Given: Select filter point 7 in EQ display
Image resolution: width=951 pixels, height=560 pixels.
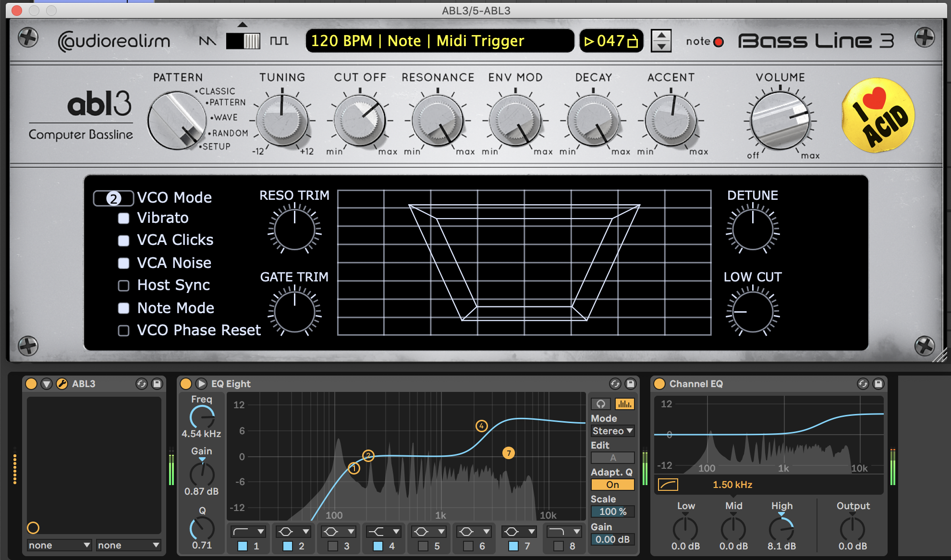Looking at the screenshot, I should [x=509, y=453].
